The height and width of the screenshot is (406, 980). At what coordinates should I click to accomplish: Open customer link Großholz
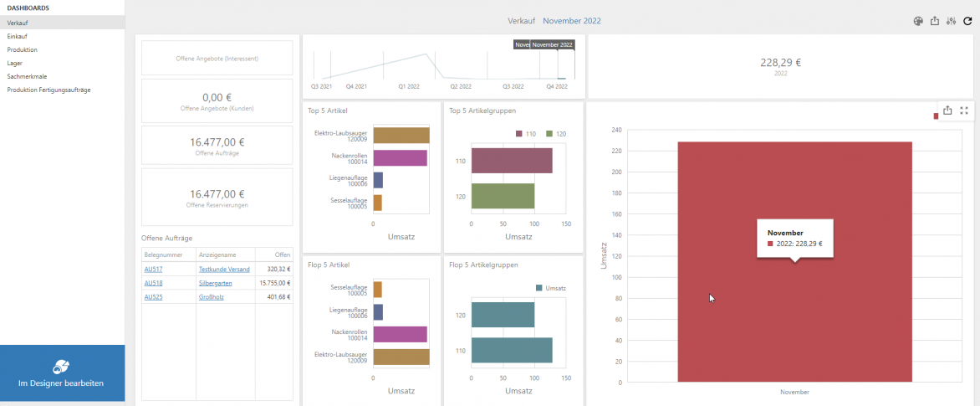pos(212,297)
